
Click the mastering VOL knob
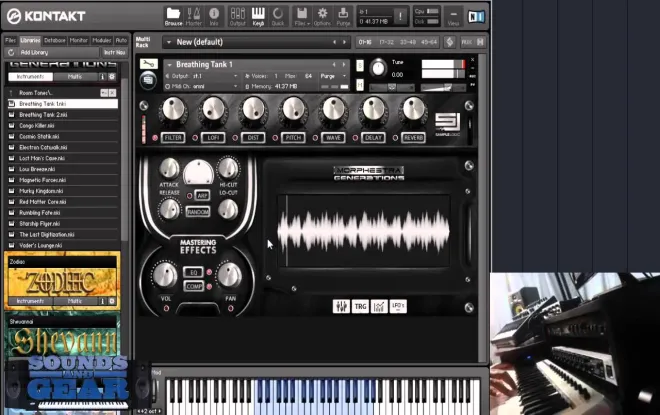tap(165, 274)
